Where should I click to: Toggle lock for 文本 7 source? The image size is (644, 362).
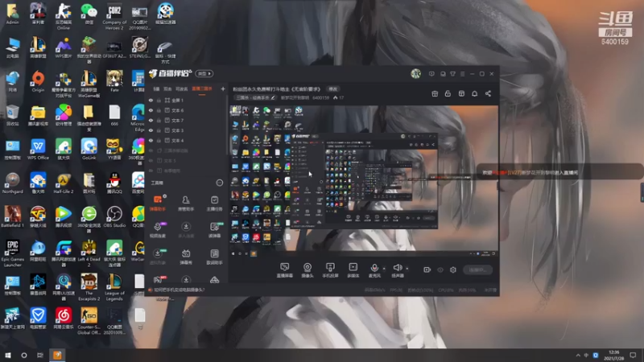pos(159,120)
